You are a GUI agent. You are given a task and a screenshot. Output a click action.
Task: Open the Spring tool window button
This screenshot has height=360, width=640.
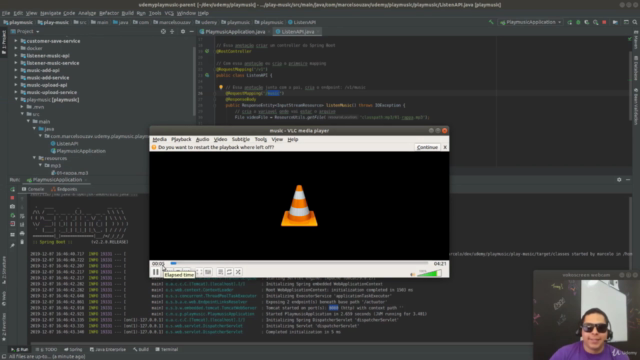73,349
